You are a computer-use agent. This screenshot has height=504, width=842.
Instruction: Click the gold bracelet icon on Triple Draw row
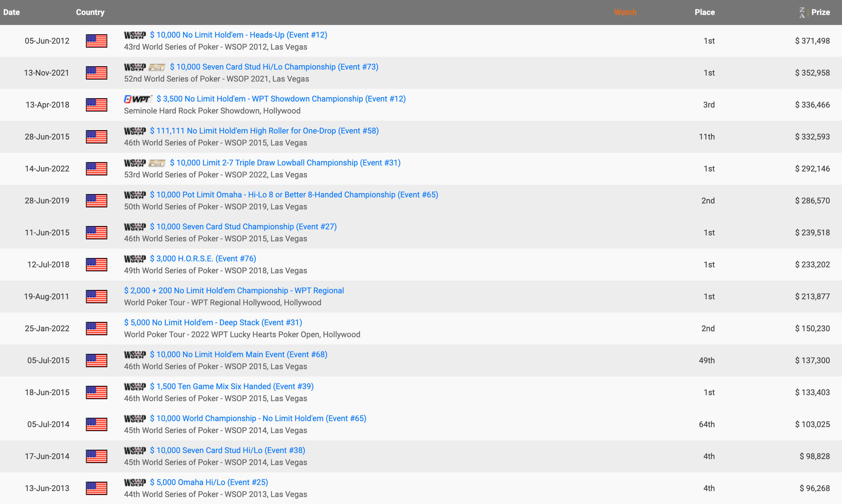coord(157,163)
